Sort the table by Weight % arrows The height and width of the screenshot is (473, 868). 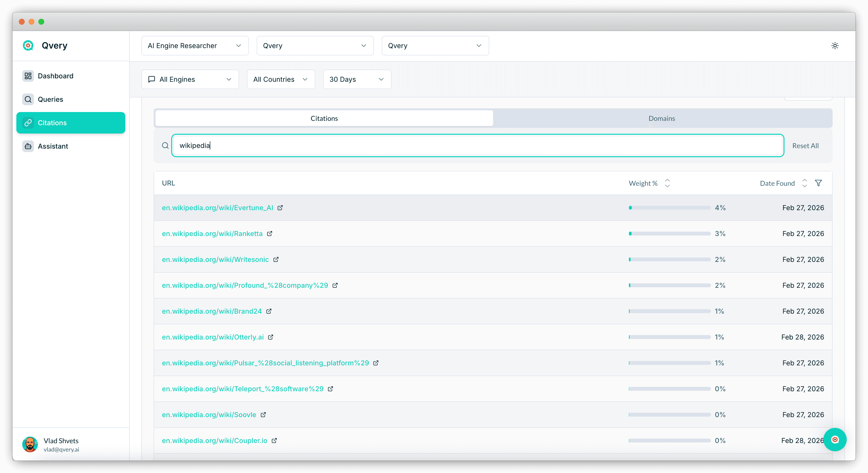pos(667,183)
